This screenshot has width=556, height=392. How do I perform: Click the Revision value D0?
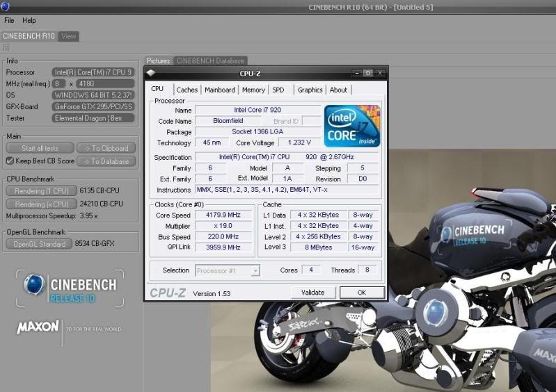tap(363, 179)
